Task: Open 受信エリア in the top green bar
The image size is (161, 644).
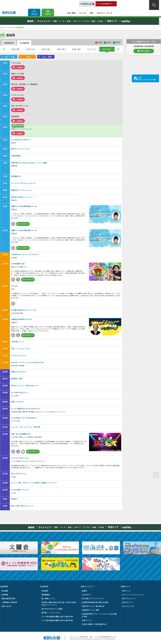Action: pos(112,21)
